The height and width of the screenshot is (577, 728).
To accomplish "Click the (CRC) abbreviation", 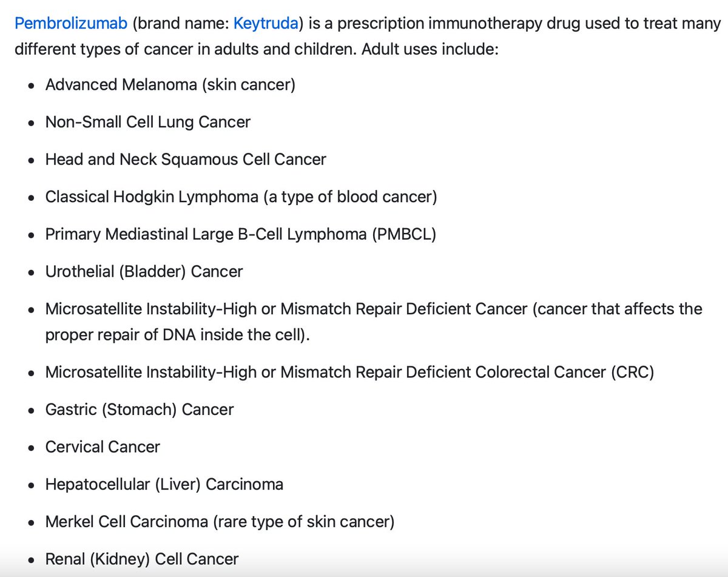I will [632, 372].
